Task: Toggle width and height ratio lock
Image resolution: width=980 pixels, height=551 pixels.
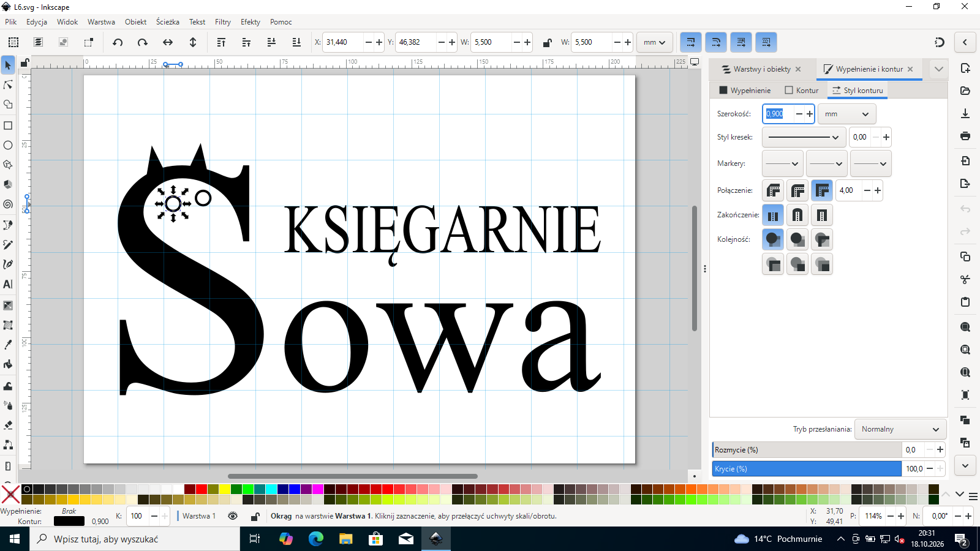Action: 547,42
